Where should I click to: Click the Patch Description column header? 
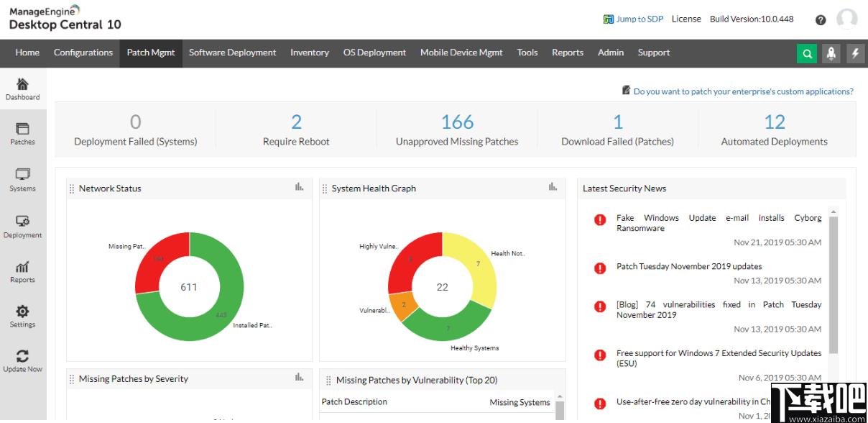click(354, 401)
